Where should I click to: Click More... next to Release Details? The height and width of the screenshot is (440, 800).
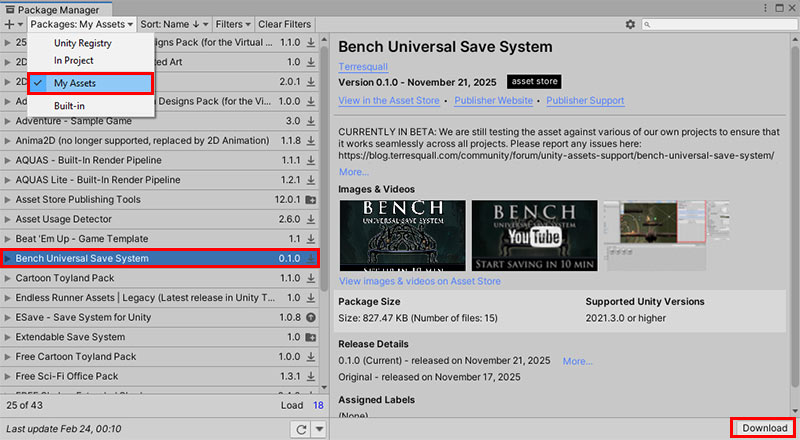[x=578, y=361]
